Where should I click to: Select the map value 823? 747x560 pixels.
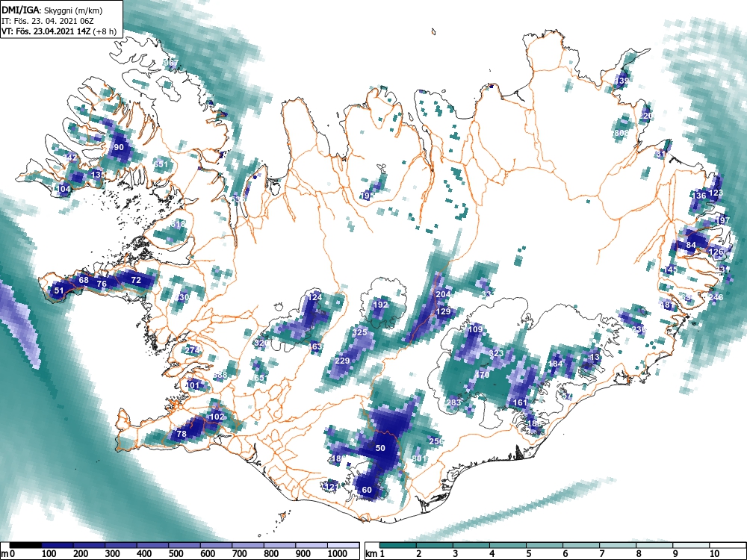coord(497,353)
